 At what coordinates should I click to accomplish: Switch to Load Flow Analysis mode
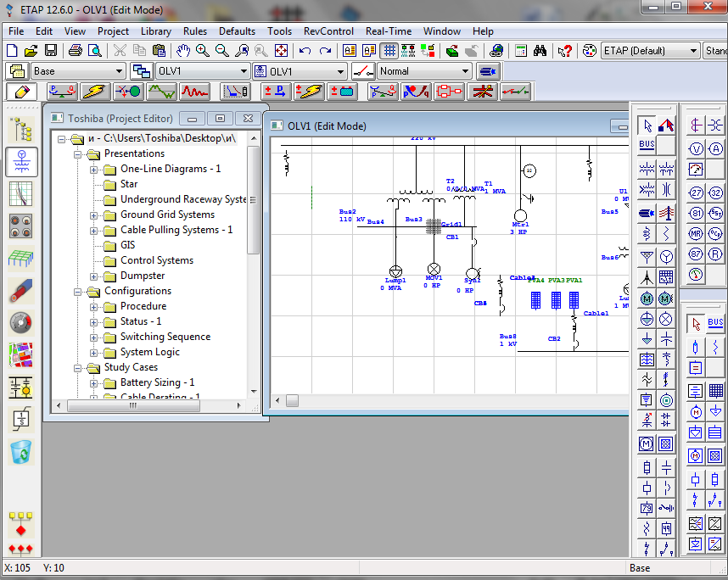click(62, 92)
